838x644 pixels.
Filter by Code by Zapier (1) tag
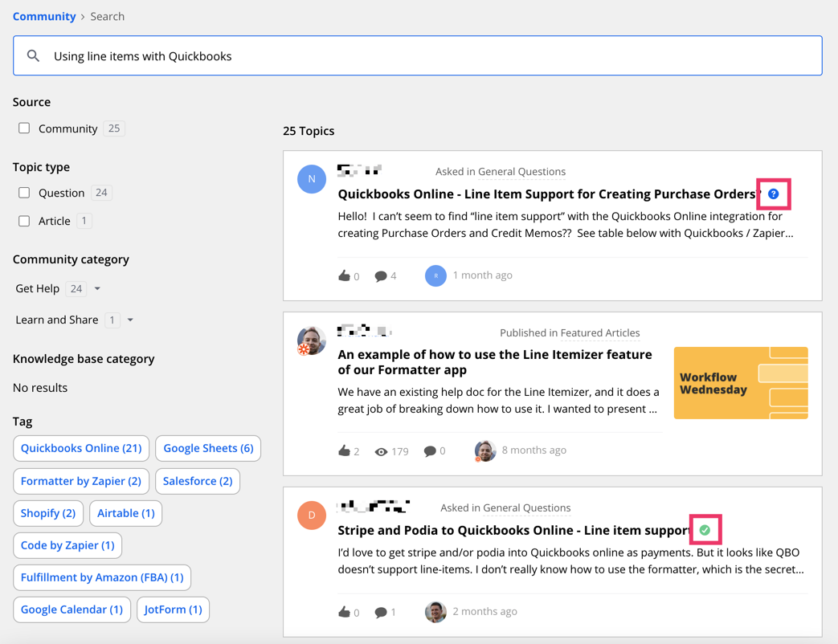(67, 545)
